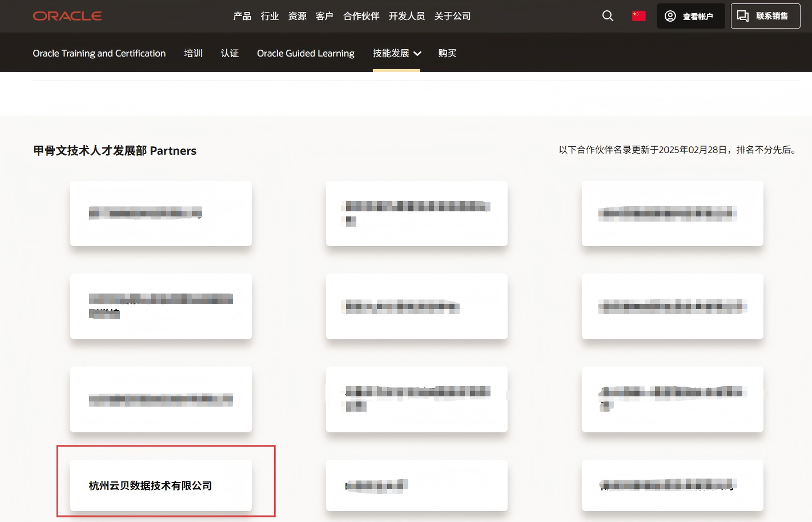Click the 杭州云贝数据技术有限公司 partner card
The width and height of the screenshot is (812, 522).
tap(161, 485)
